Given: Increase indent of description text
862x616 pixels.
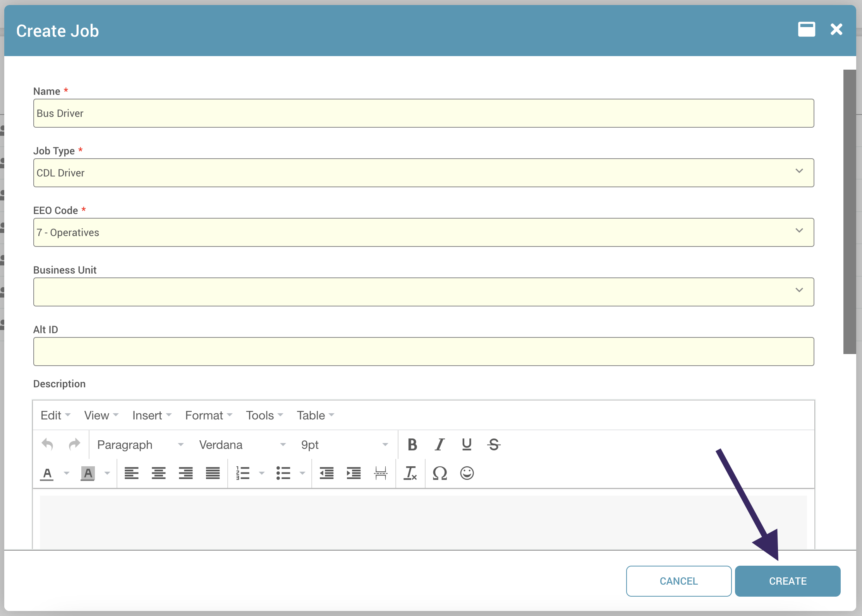Looking at the screenshot, I should [354, 473].
